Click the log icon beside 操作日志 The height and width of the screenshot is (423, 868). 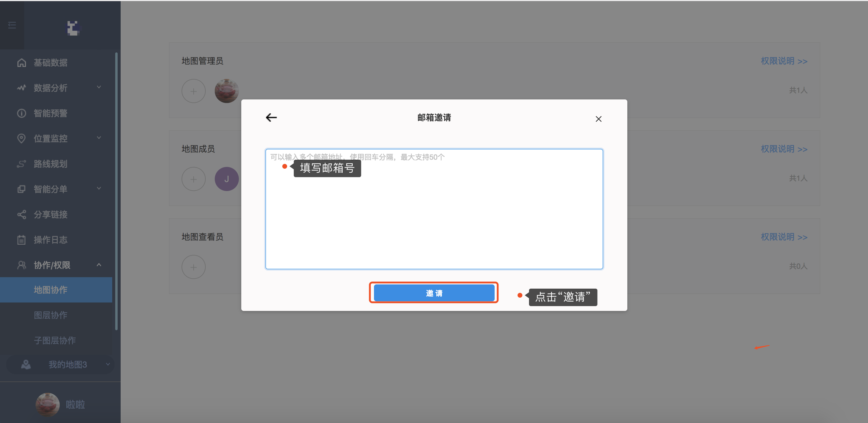22,240
